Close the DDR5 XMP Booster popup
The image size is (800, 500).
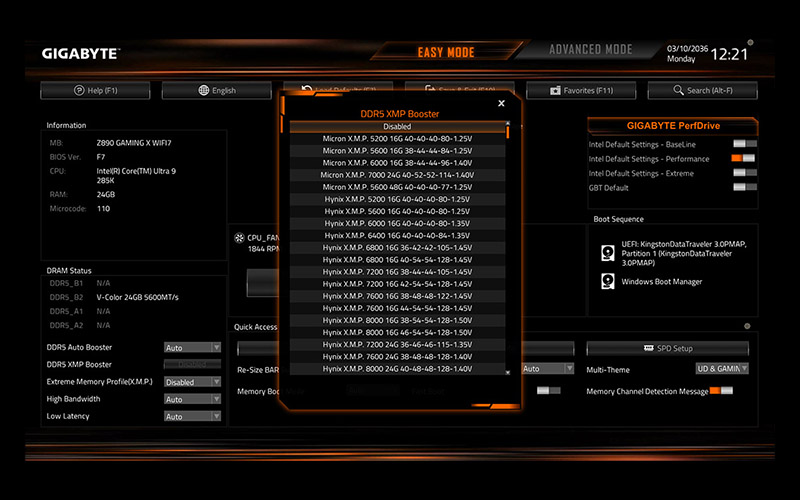[x=502, y=103]
